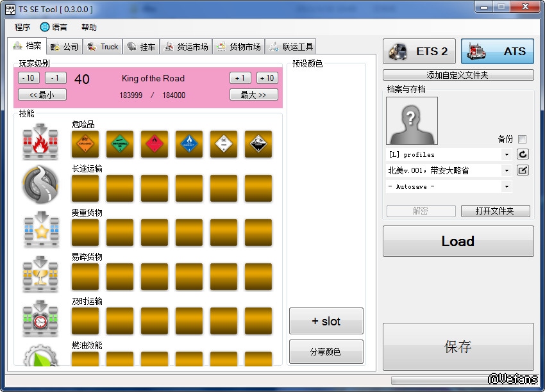Open the 程序 menu
Screen dimensions: 545x392
(22, 27)
